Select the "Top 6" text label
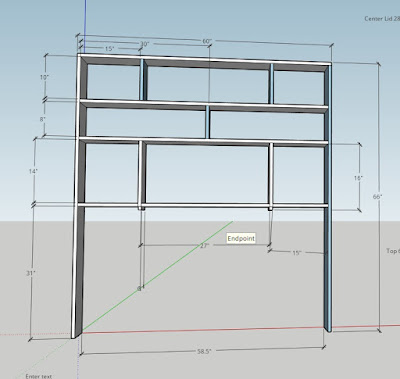The height and width of the screenshot is (379, 400). click(x=393, y=251)
